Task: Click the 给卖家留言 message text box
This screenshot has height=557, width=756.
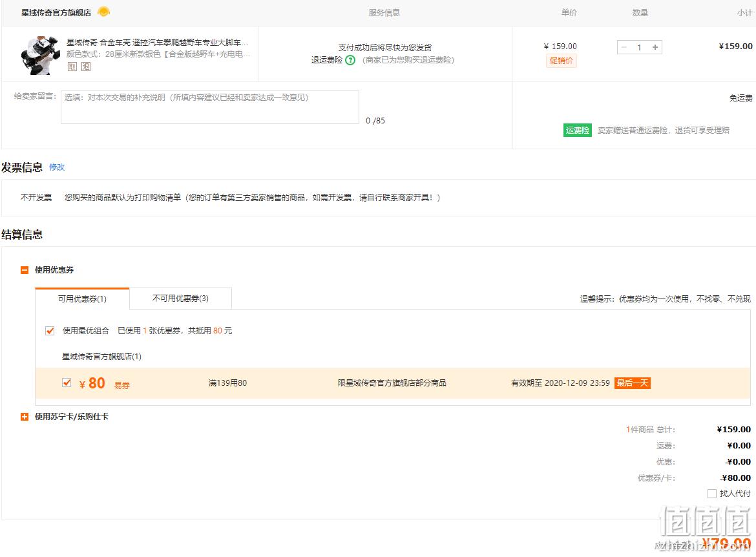Action: (210, 107)
